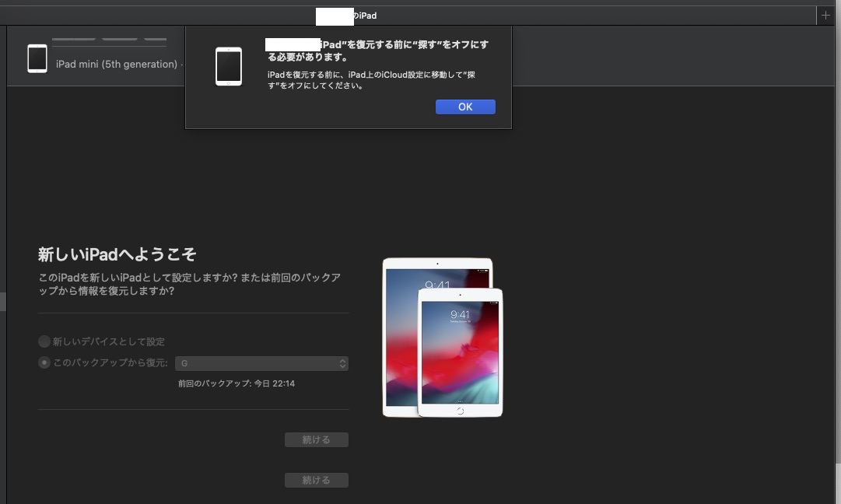Click the alert's iCloud settings instruction text
Image resolution: width=841 pixels, height=504 pixels.
[x=371, y=80]
